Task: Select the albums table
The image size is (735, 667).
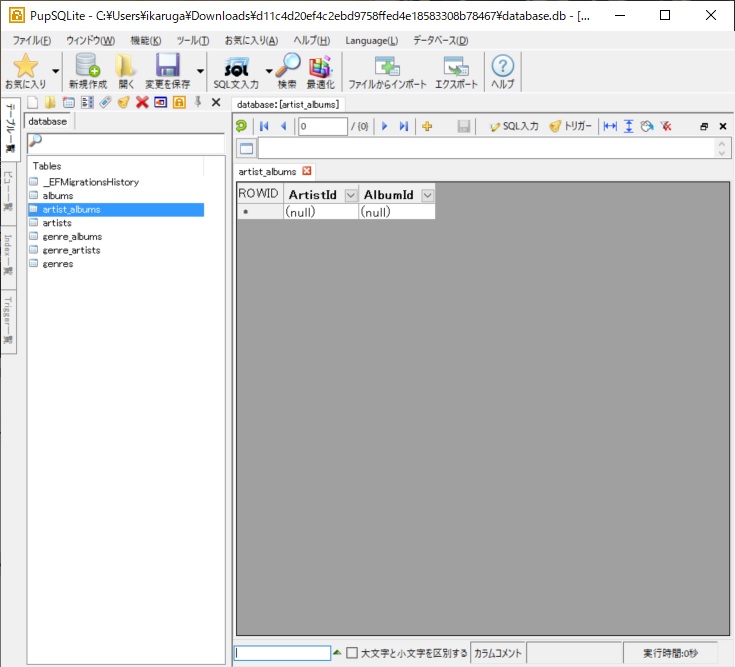Action: click(58, 195)
